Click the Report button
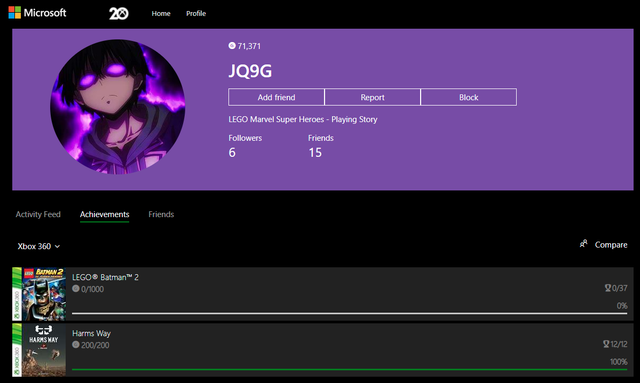This screenshot has height=383, width=640. coord(372,97)
